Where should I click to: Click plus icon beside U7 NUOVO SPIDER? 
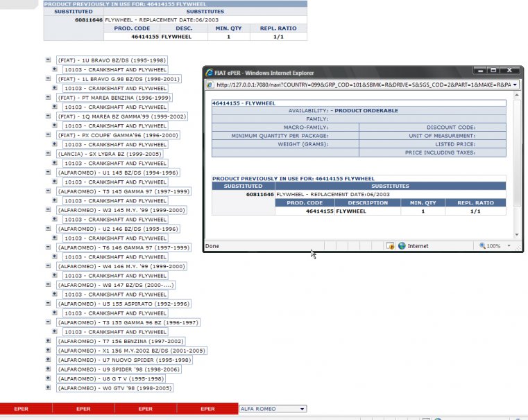pos(47,360)
